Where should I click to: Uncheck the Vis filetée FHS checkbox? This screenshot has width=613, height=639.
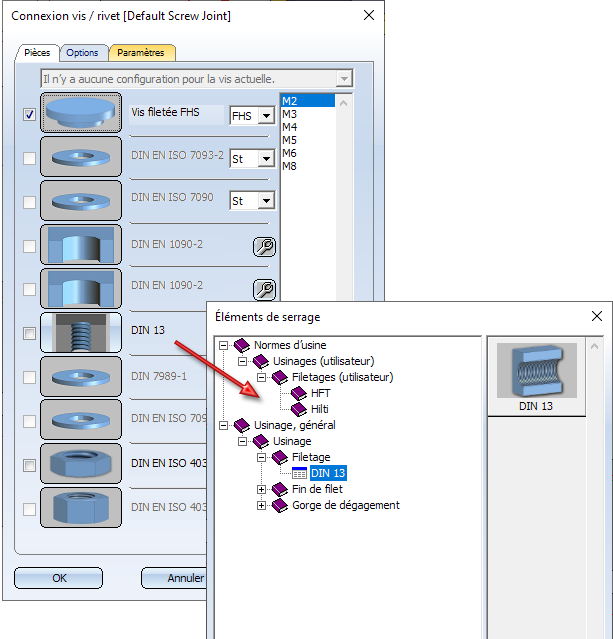point(29,115)
